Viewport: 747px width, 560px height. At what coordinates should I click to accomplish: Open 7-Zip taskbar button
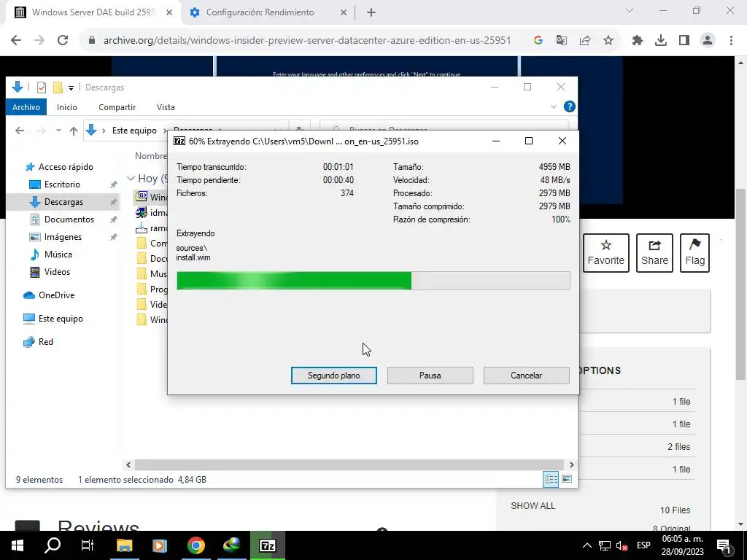pyautogui.click(x=267, y=545)
